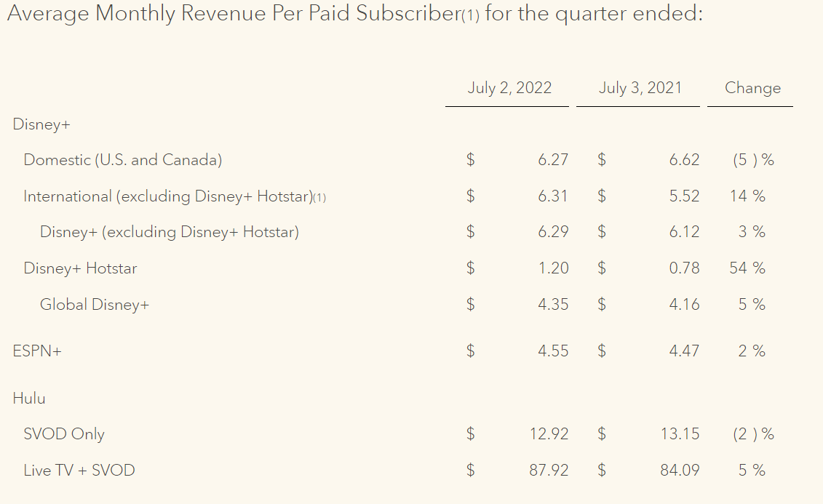The width and height of the screenshot is (823, 504).
Task: Click the 'Change' column header
Action: (x=752, y=87)
